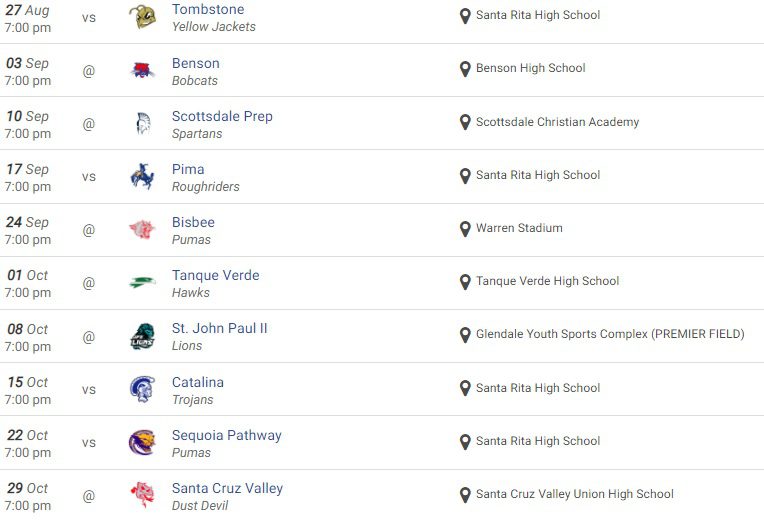Click the map pin beside Benson High School

click(465, 69)
